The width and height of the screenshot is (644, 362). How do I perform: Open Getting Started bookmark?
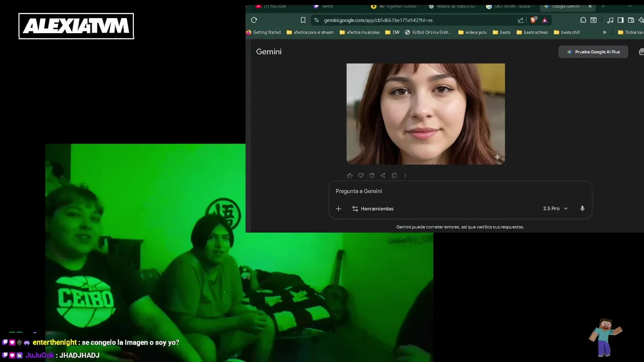point(264,32)
